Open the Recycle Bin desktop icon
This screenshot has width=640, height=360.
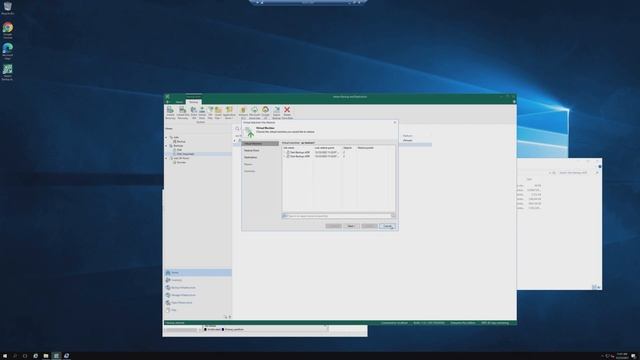[7, 8]
